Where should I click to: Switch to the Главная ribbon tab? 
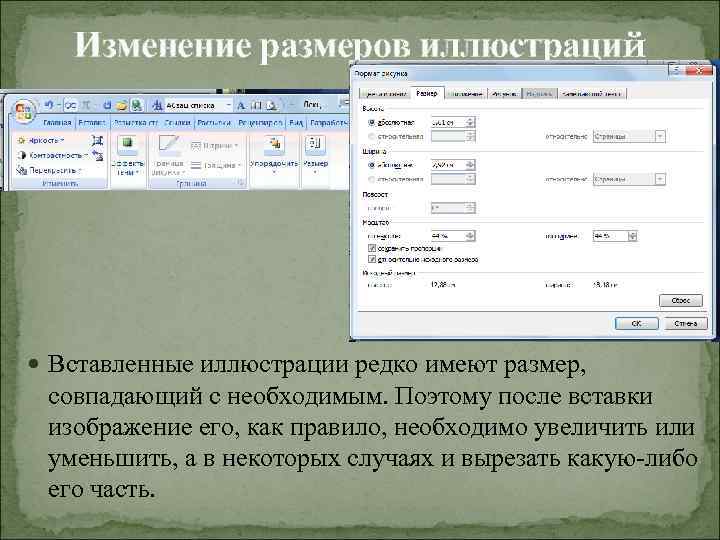[57, 123]
